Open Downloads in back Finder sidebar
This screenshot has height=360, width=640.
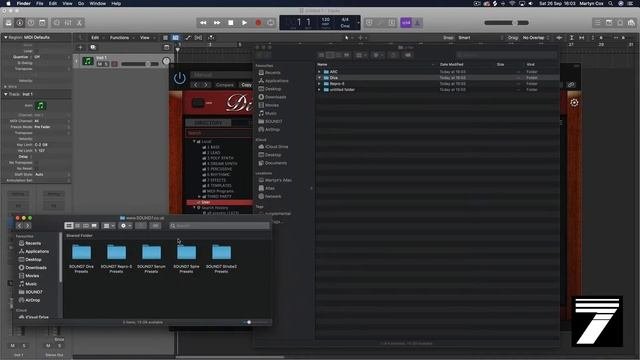tap(272, 97)
